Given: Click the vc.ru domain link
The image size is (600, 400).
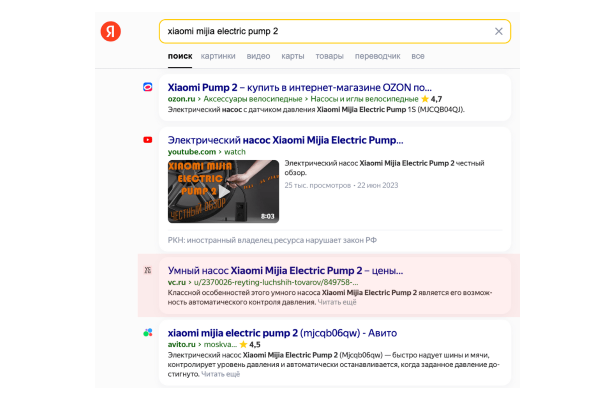Looking at the screenshot, I should [x=176, y=282].
